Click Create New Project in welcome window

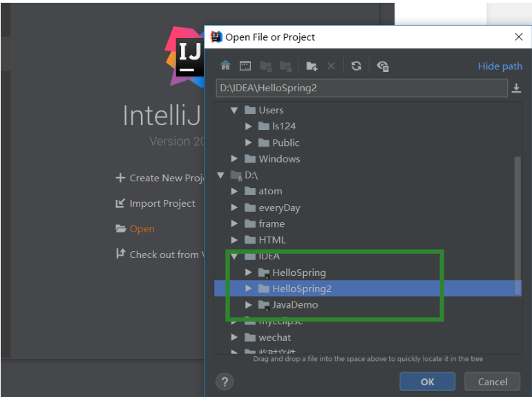[160, 178]
